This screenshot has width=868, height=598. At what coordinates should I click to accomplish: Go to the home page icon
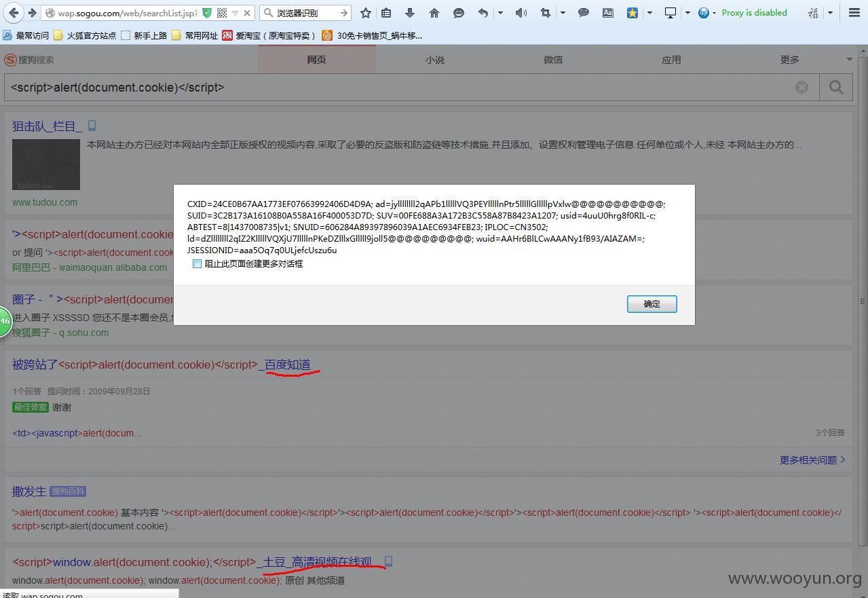434,12
